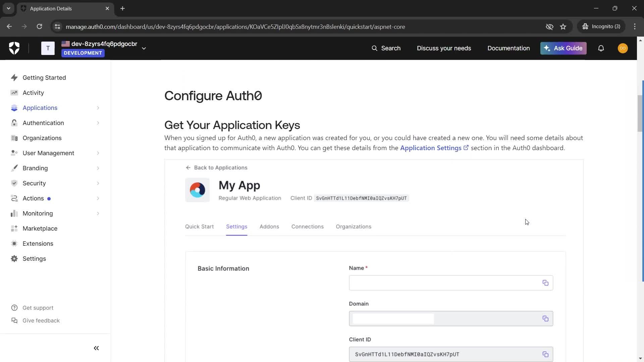The image size is (644, 362).
Task: Click the Auth0 shield logo
Action: click(x=14, y=48)
